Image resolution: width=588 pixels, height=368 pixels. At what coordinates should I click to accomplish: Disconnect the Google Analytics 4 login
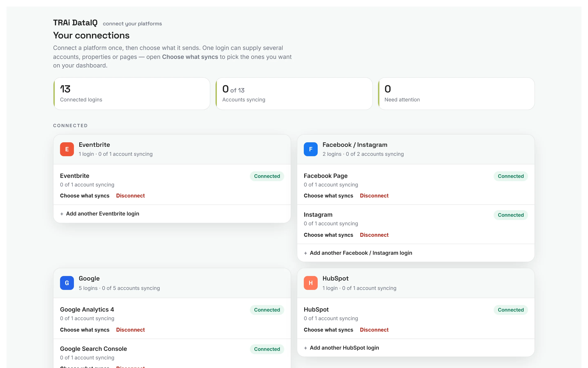(130, 330)
